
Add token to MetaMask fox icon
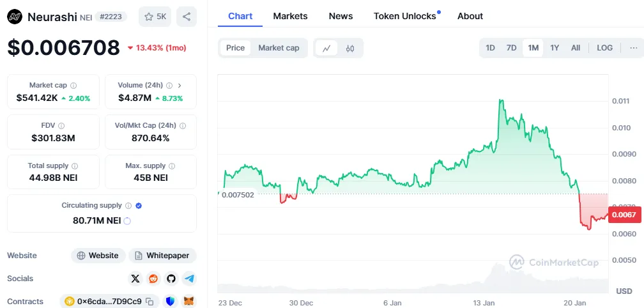188,302
